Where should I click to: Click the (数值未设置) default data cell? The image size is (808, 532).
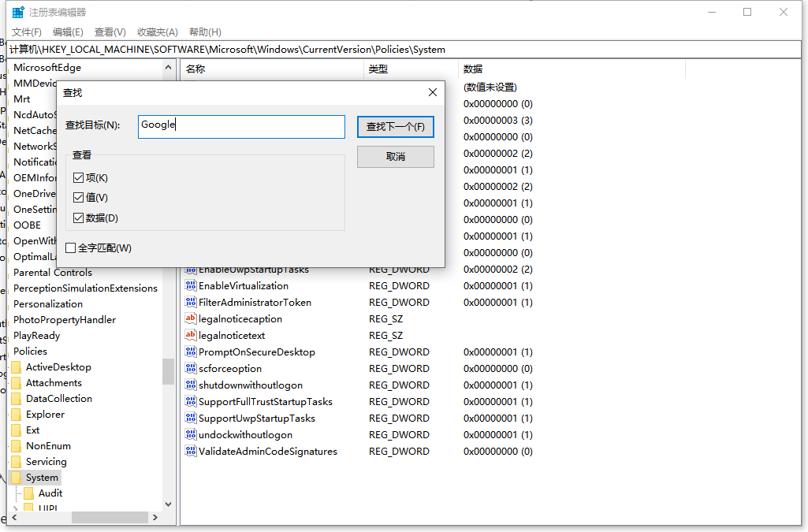(490, 87)
